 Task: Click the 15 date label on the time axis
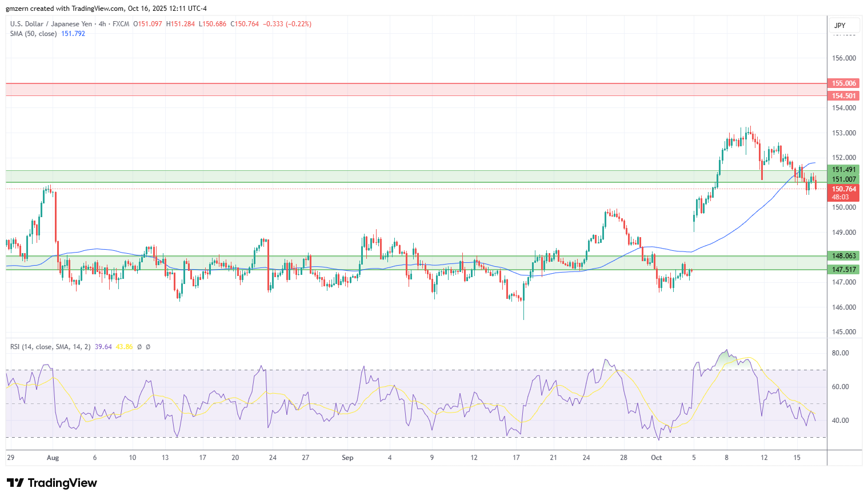coord(797,458)
